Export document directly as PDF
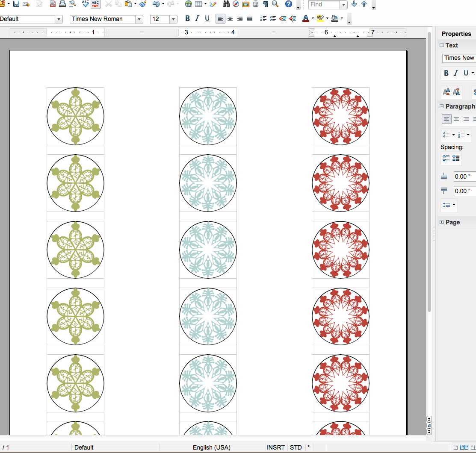The width and height of the screenshot is (476, 453). coord(53,4)
